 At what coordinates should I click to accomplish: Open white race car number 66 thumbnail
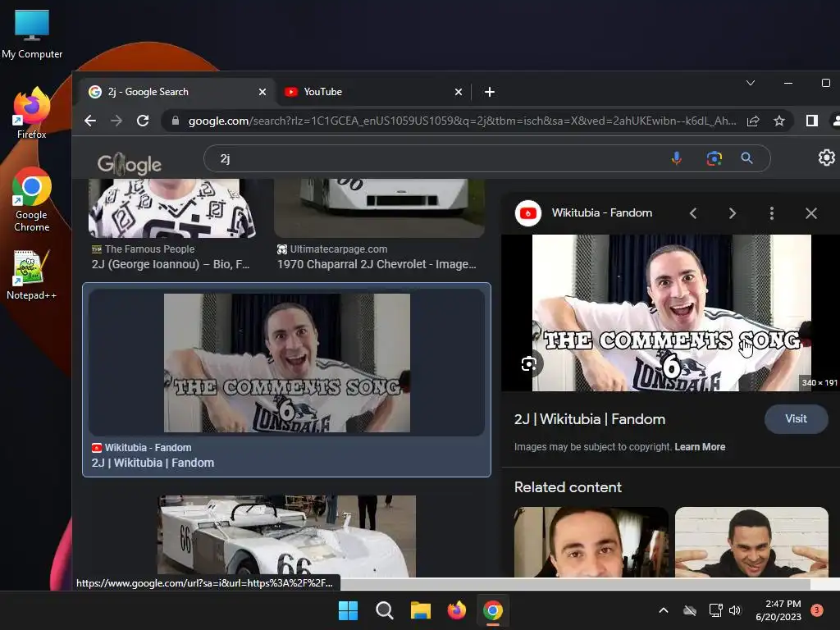tap(286, 536)
